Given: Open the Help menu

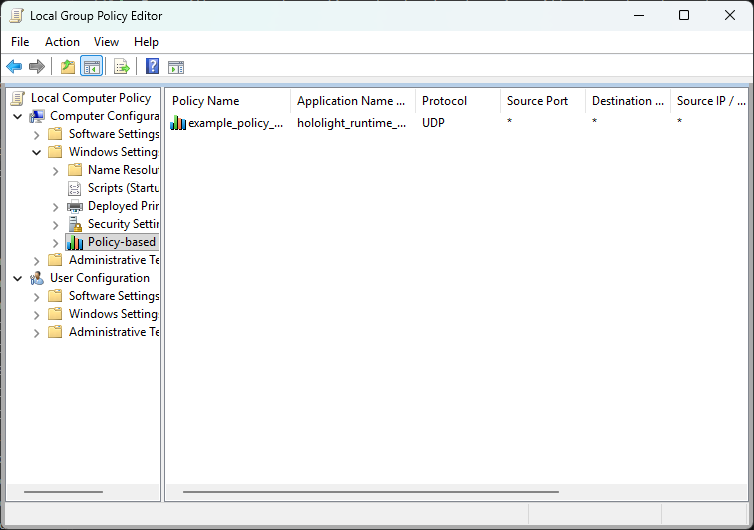Looking at the screenshot, I should tap(146, 42).
